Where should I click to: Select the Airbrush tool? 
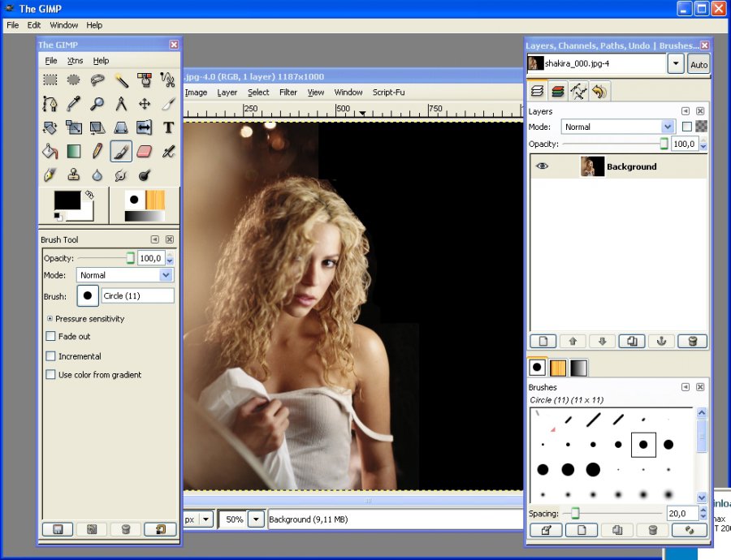click(168, 152)
